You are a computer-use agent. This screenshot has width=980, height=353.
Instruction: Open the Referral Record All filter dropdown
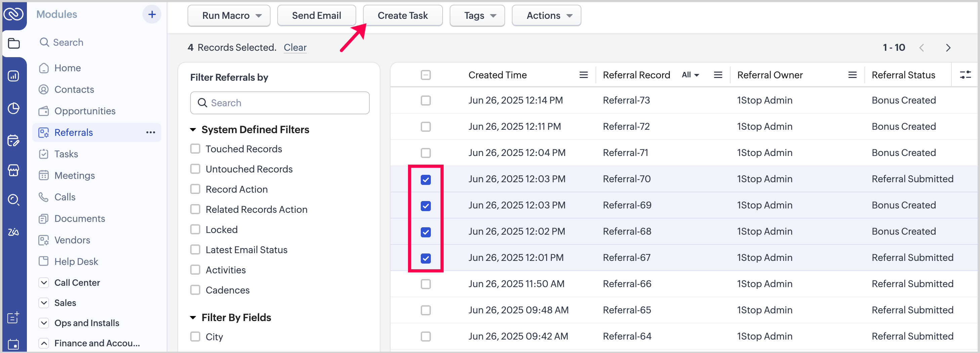coord(690,75)
